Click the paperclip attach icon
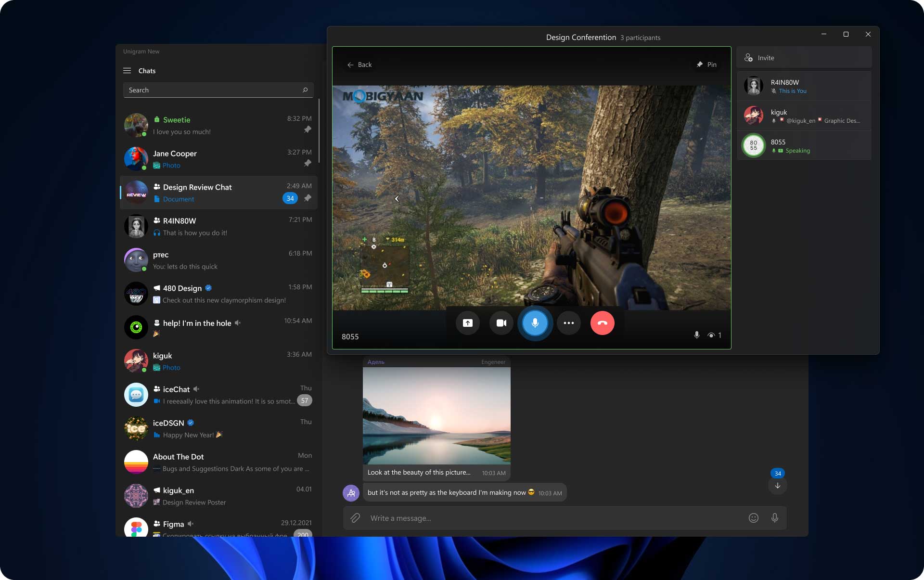This screenshot has height=580, width=924. 355,518
